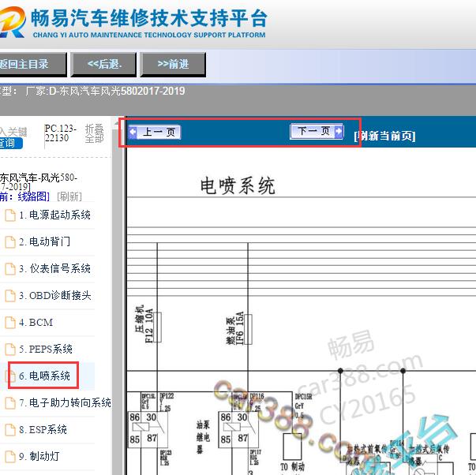Open 5. PEPS系统 entry
This screenshot has width=476, height=475.
point(46,349)
